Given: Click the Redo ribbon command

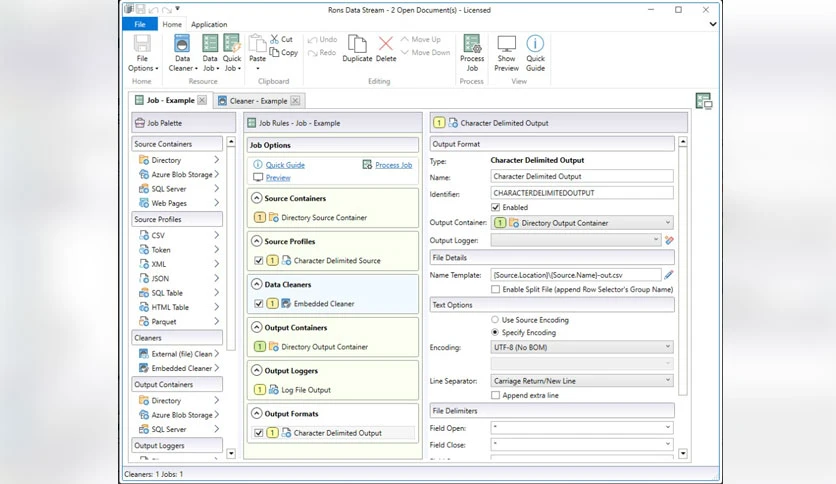Looking at the screenshot, I should tap(321, 52).
